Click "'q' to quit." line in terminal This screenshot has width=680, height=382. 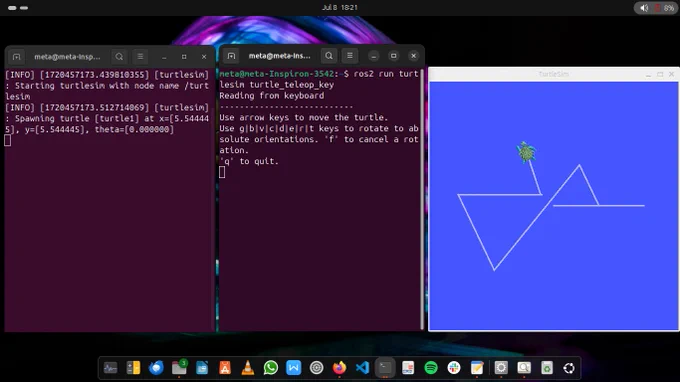pos(249,161)
